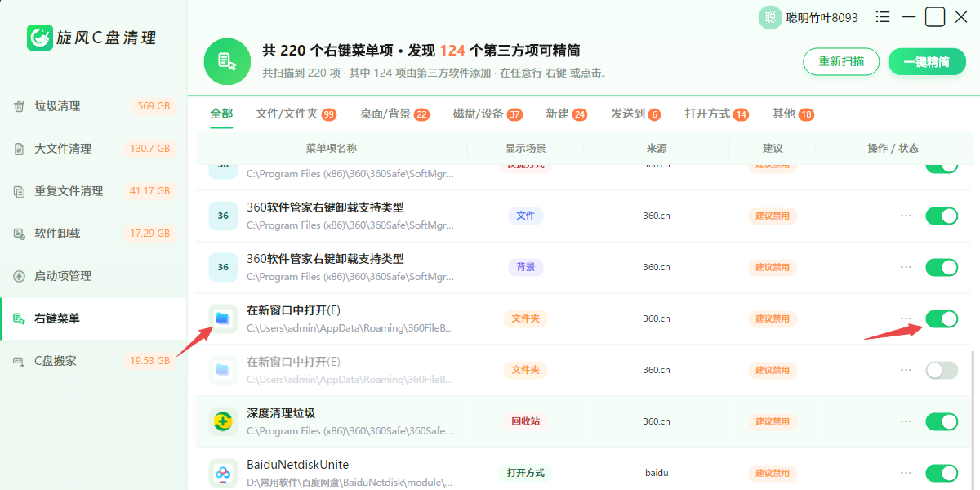Show the 其他 tab
This screenshot has height=490, width=980.
point(793,114)
